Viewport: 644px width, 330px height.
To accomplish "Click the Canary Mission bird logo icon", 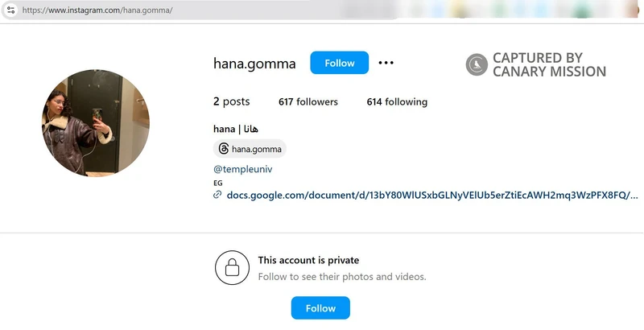I will pyautogui.click(x=477, y=64).
